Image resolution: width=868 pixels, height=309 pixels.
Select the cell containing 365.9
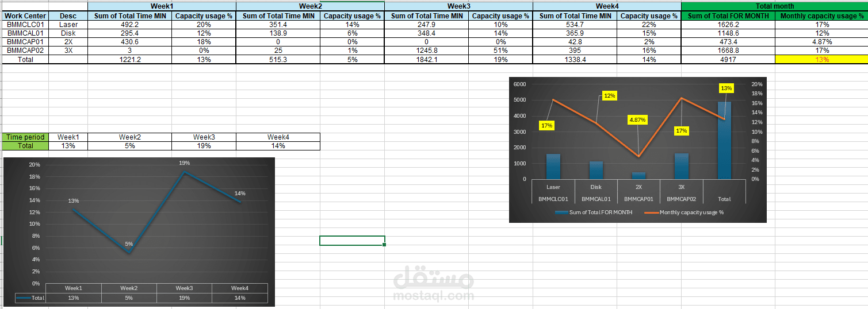click(575, 33)
